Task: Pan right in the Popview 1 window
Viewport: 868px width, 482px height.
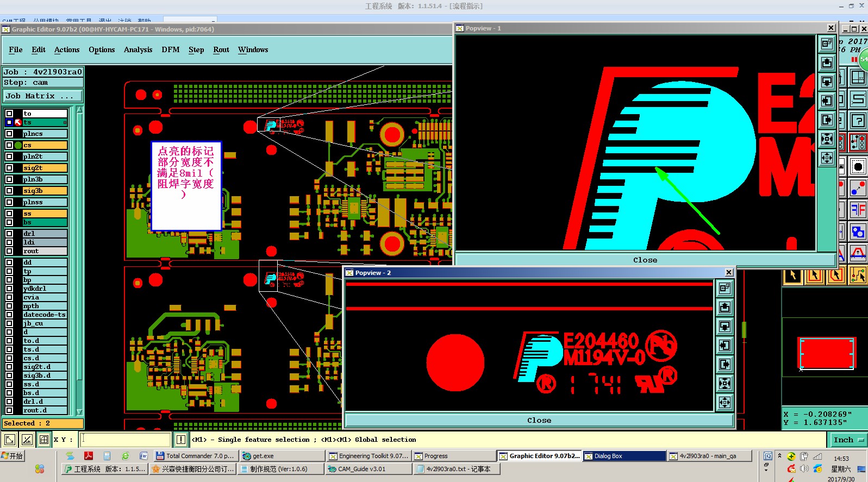Action: tap(827, 120)
